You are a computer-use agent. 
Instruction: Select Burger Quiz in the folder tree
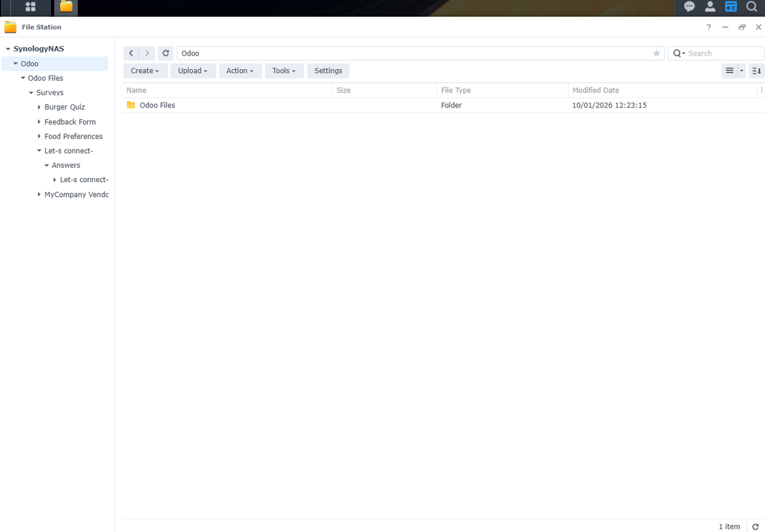pyautogui.click(x=64, y=107)
